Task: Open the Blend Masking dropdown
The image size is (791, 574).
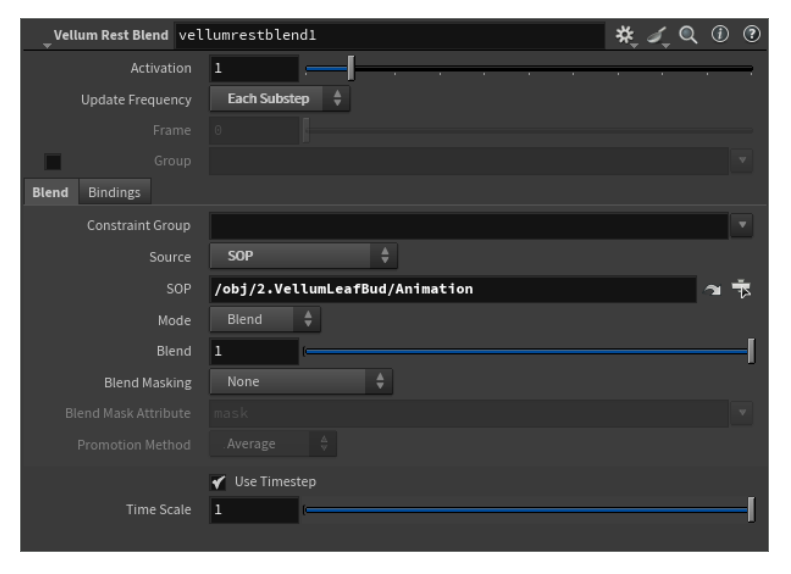Action: (301, 381)
